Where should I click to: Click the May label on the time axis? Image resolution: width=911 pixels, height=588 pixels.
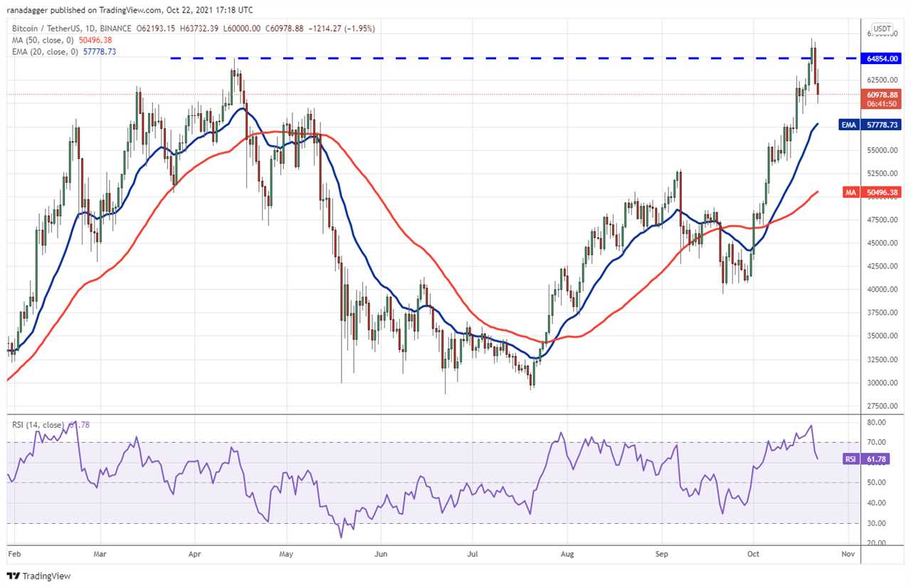click(287, 553)
